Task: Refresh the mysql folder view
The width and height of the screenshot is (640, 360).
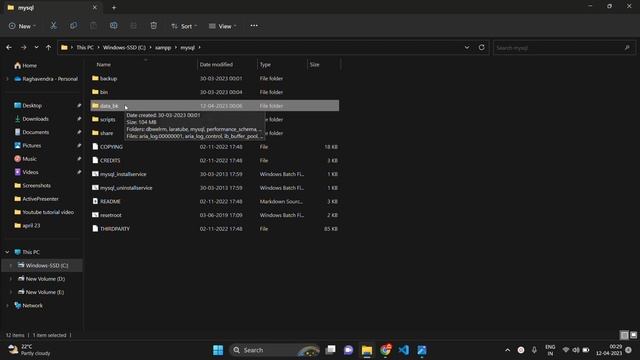Action: pyautogui.click(x=482, y=47)
